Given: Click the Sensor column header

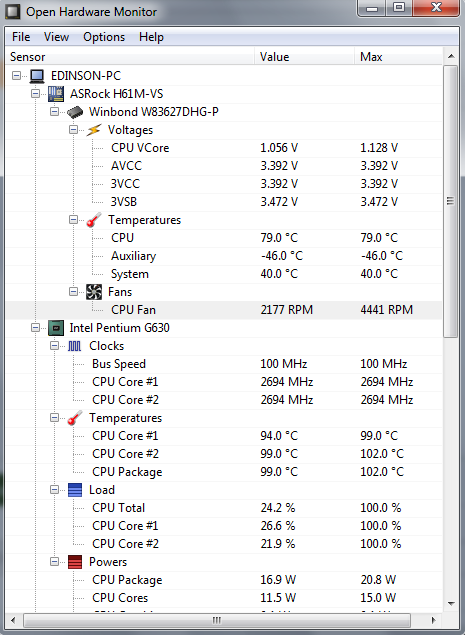Looking at the screenshot, I should [x=130, y=57].
